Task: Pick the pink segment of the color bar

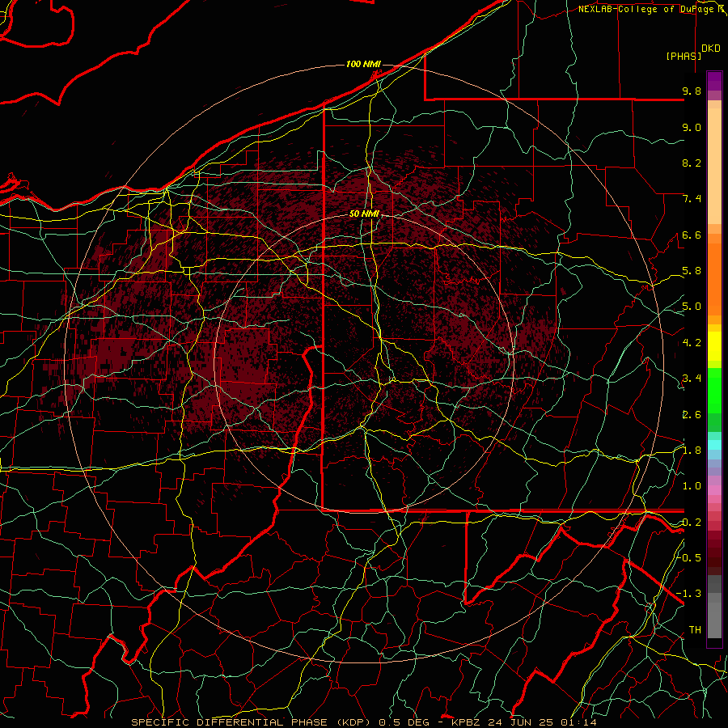Action: tap(714, 490)
